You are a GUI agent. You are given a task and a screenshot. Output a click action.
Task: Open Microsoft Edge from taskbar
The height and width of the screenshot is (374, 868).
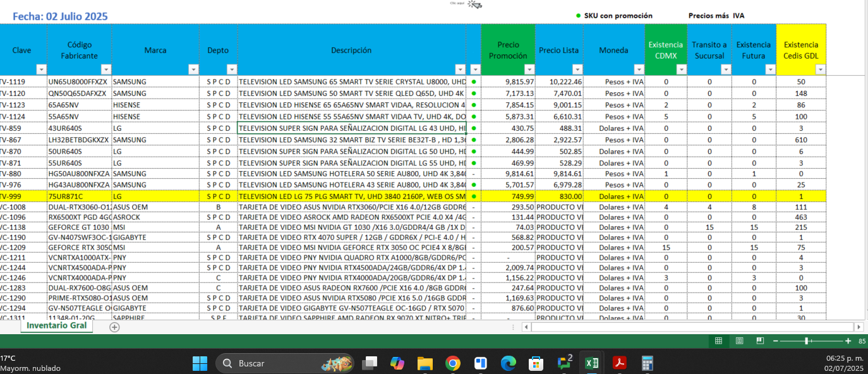(508, 363)
